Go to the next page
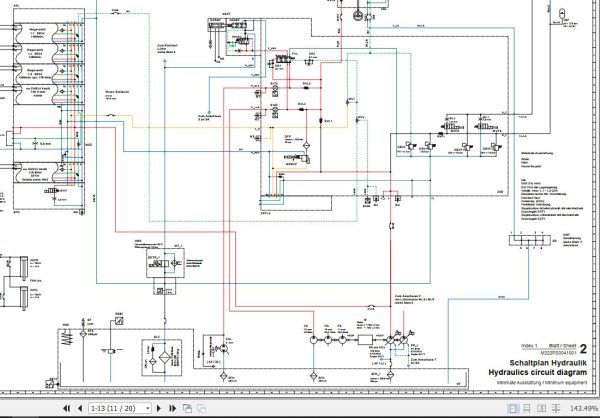 coord(159,408)
